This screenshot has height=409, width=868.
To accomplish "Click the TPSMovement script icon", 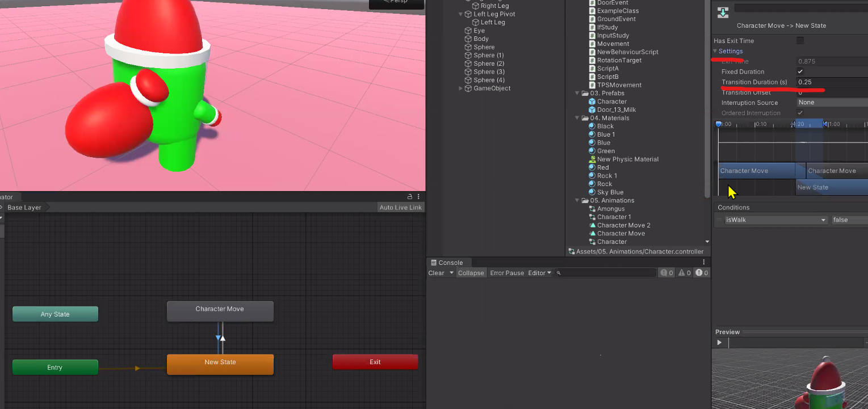I will (592, 85).
